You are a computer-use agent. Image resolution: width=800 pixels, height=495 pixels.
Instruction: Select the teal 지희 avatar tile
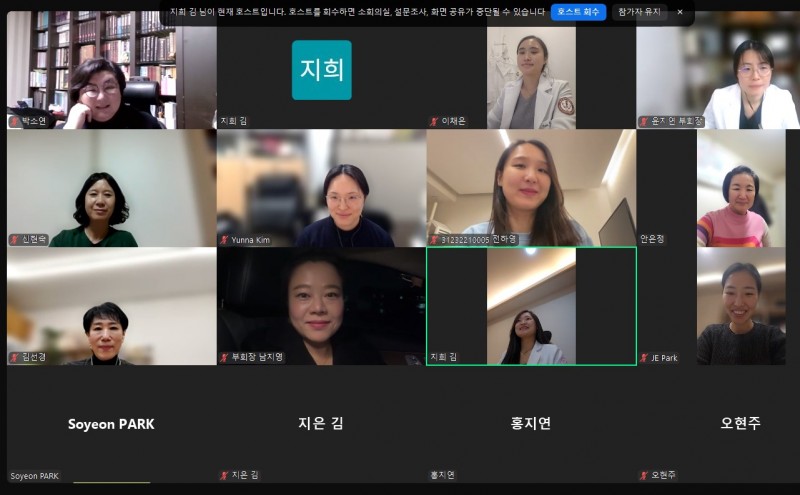321,70
